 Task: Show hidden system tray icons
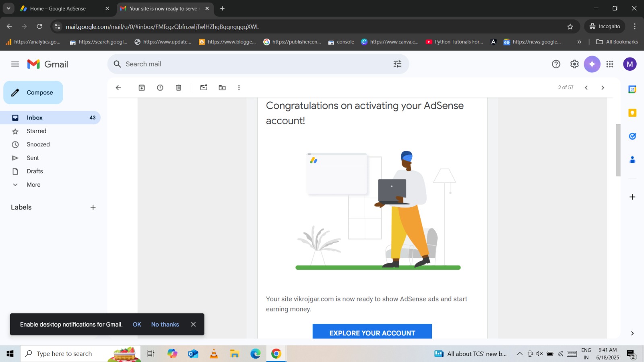point(520,354)
